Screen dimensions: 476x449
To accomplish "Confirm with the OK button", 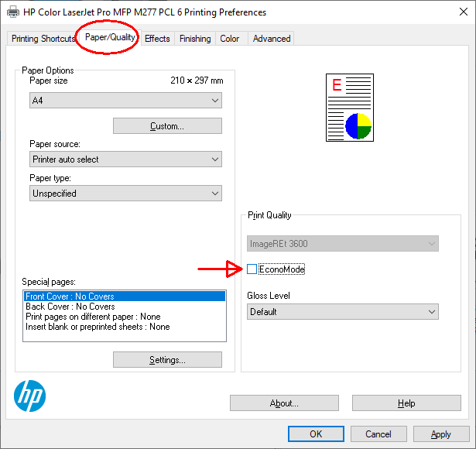I will (x=316, y=434).
